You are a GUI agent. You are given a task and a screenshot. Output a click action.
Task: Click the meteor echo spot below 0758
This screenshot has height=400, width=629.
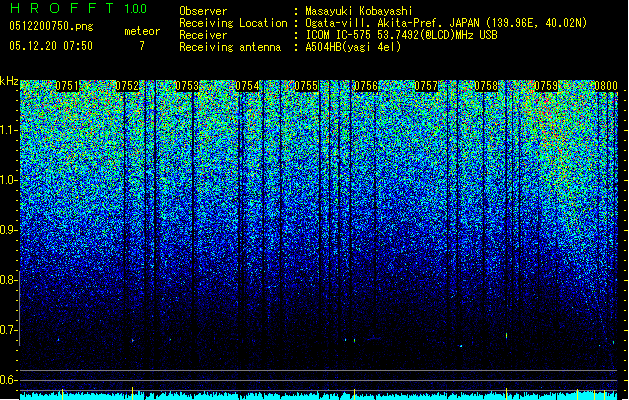[x=506, y=335]
